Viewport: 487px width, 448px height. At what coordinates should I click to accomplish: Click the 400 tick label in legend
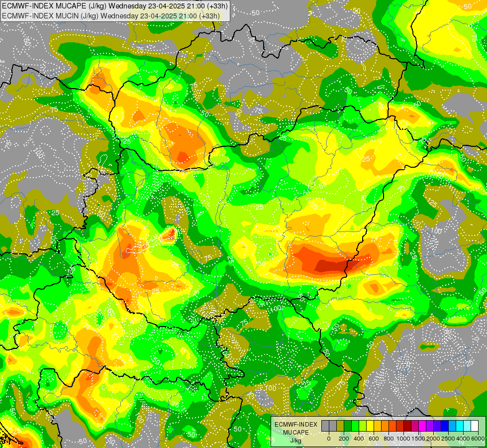[x=359, y=439]
